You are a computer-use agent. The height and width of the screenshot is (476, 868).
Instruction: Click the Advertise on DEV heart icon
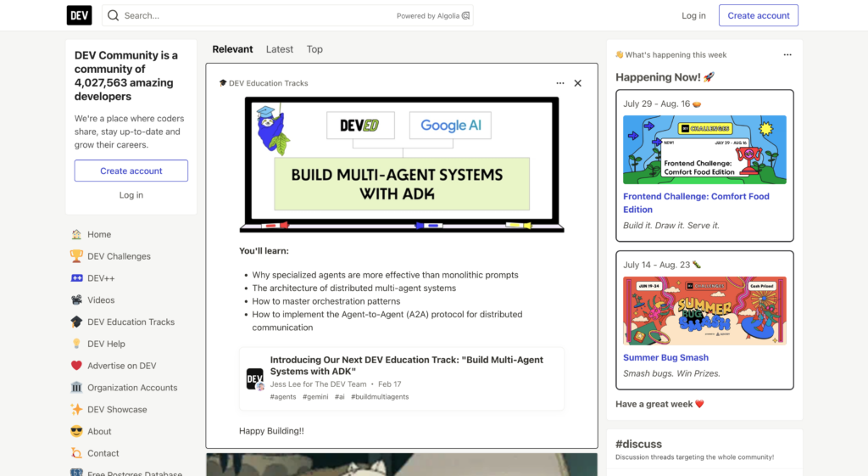click(x=76, y=366)
